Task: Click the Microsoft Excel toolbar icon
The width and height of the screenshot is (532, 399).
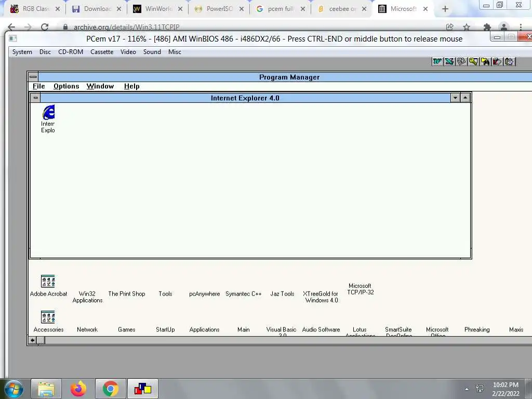Action: tap(449, 61)
